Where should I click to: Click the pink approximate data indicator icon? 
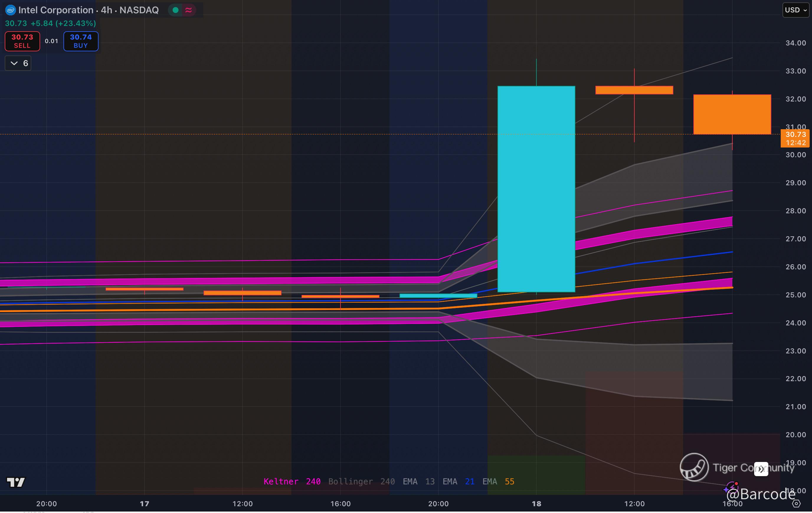189,10
